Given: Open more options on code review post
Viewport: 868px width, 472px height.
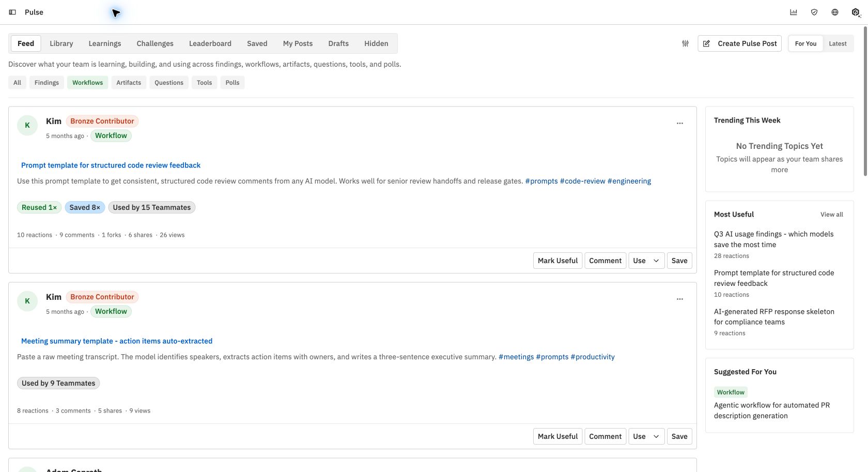Looking at the screenshot, I should [680, 123].
